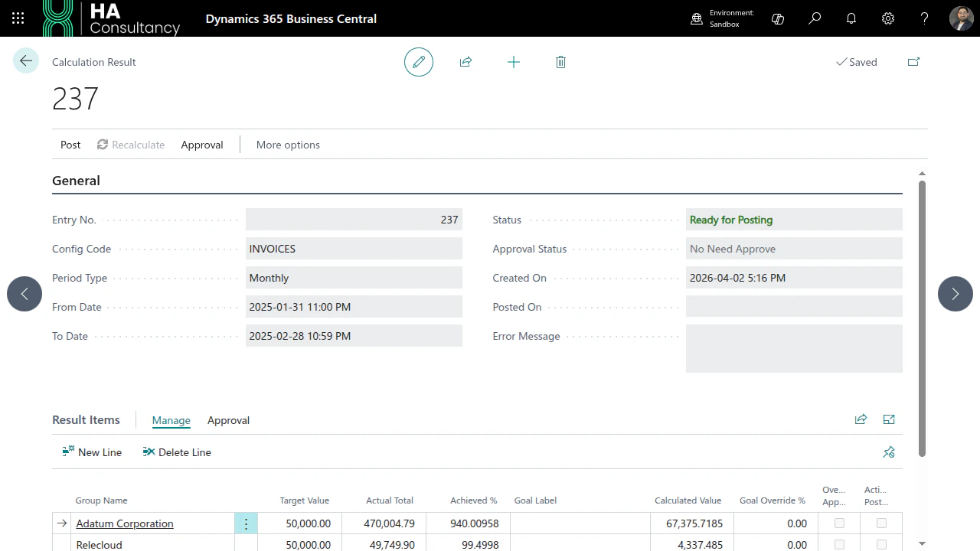
Task: Click the Saved status indicator
Action: tap(857, 62)
